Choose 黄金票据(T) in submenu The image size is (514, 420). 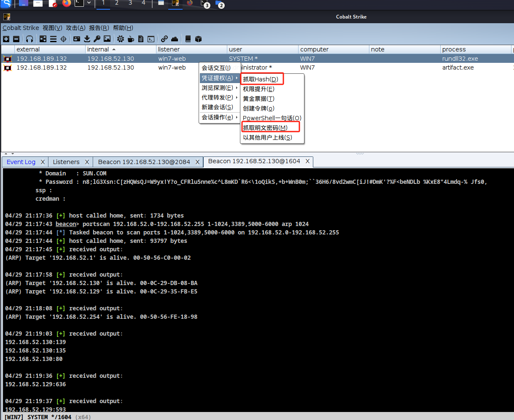point(272,99)
